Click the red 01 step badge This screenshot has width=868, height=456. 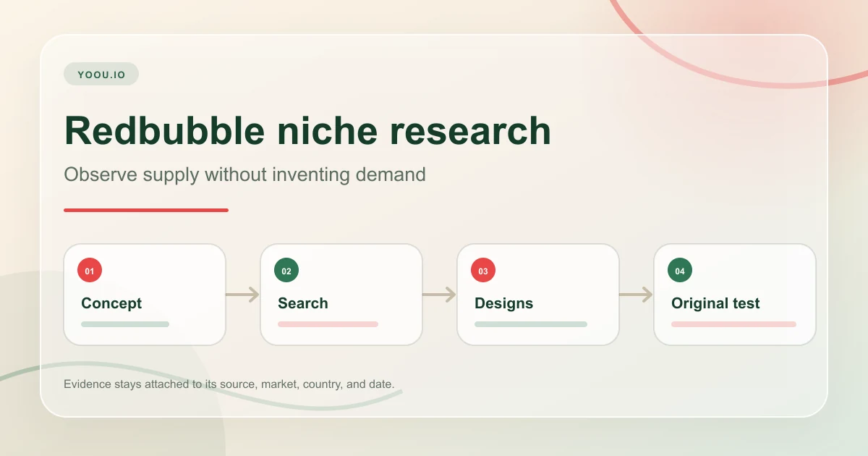click(90, 271)
